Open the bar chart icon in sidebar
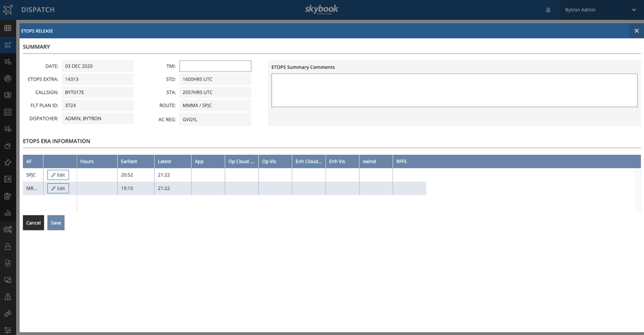 (8, 213)
